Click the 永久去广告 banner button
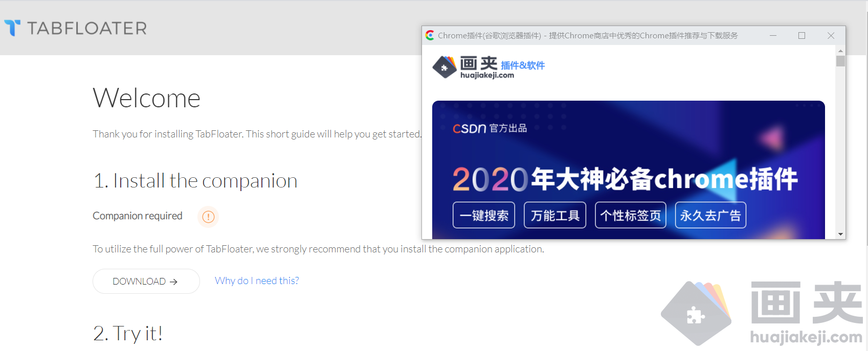The width and height of the screenshot is (868, 351). (x=710, y=215)
